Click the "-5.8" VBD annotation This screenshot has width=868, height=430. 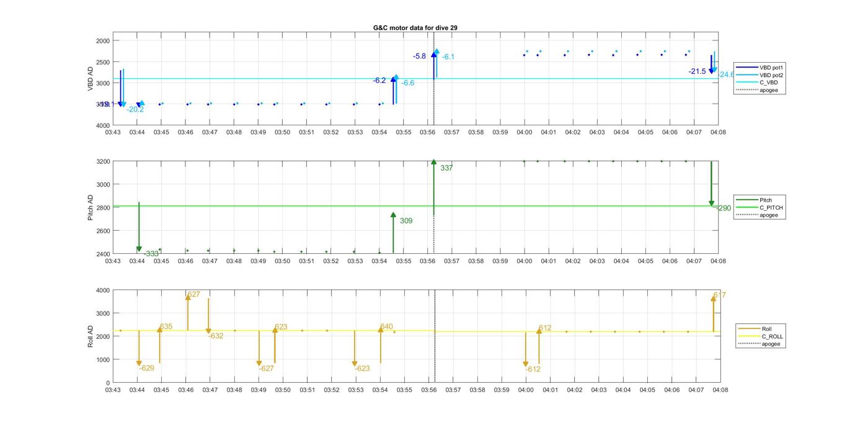point(420,56)
